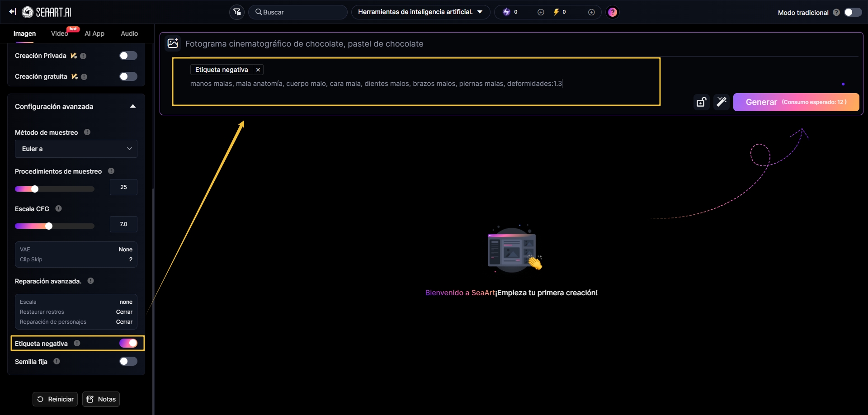The width and height of the screenshot is (868, 415).
Task: Open the filter icon next to search
Action: 237,12
